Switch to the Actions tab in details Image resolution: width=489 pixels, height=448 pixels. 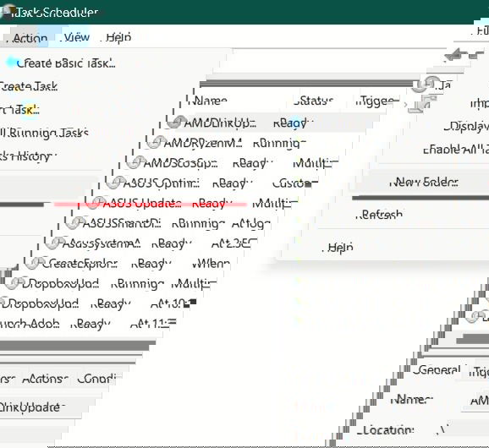click(x=45, y=379)
